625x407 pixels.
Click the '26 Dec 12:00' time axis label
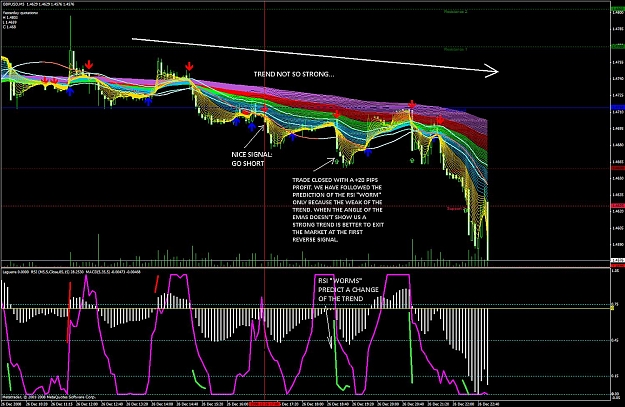pos(86,404)
